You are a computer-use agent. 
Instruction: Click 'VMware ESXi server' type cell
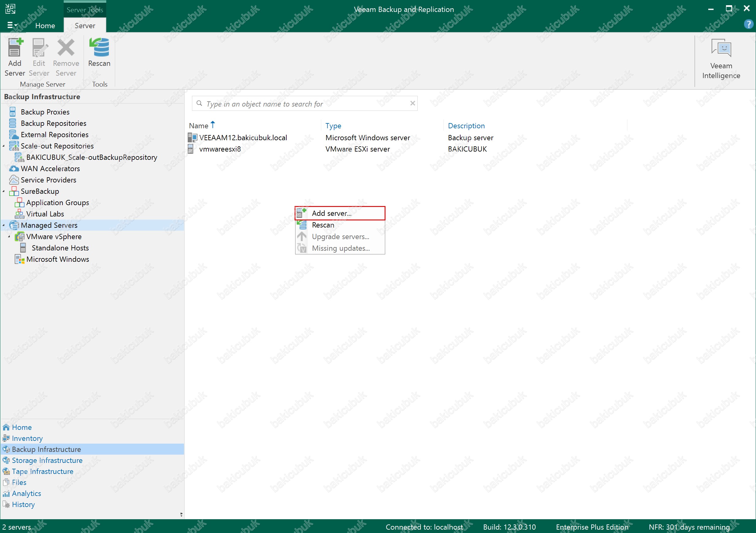tap(358, 149)
